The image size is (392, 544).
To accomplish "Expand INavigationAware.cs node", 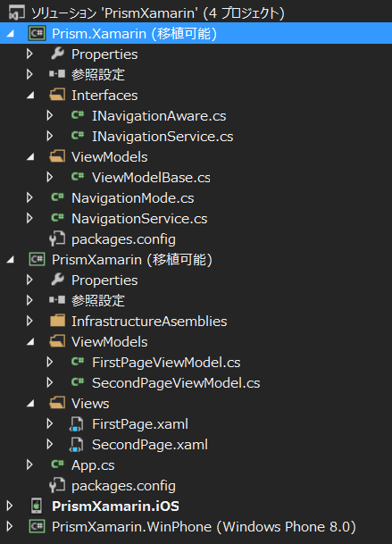I will [50, 115].
